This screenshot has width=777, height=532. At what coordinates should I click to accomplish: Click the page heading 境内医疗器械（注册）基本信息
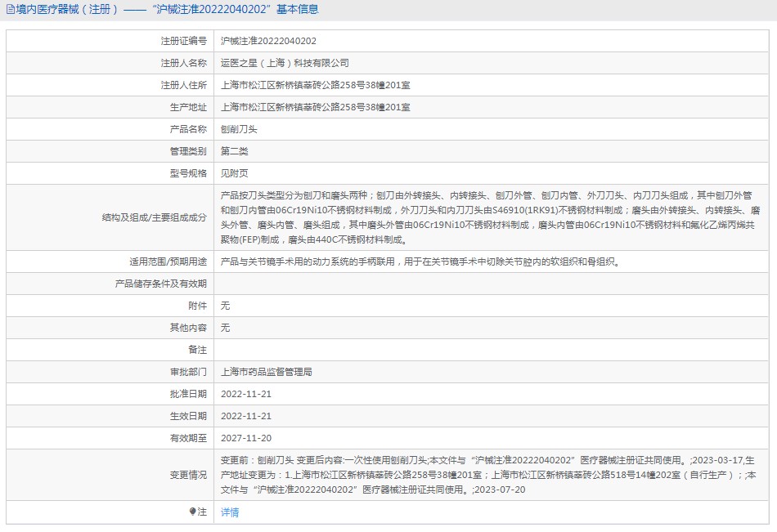tap(168, 10)
